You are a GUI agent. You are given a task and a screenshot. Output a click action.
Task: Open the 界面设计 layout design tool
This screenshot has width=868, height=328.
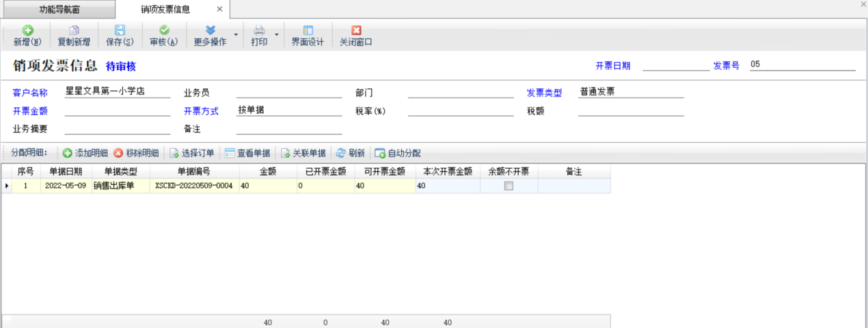[x=308, y=31]
